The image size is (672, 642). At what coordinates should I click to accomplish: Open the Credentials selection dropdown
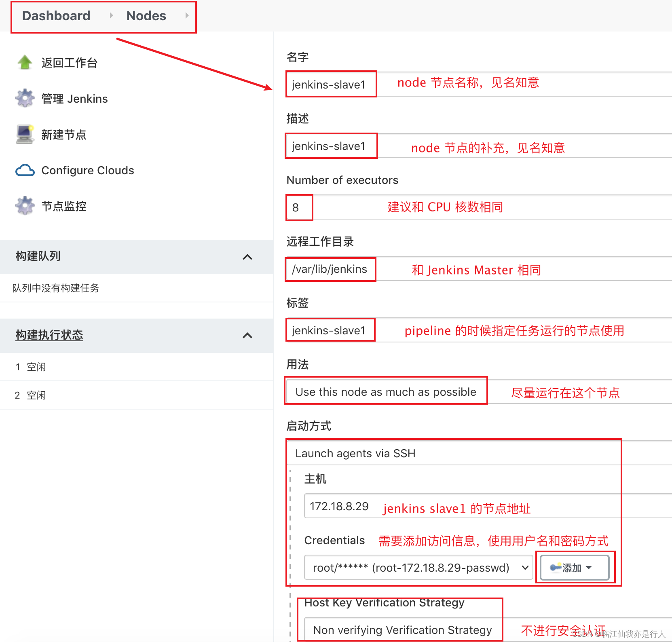[x=418, y=567]
